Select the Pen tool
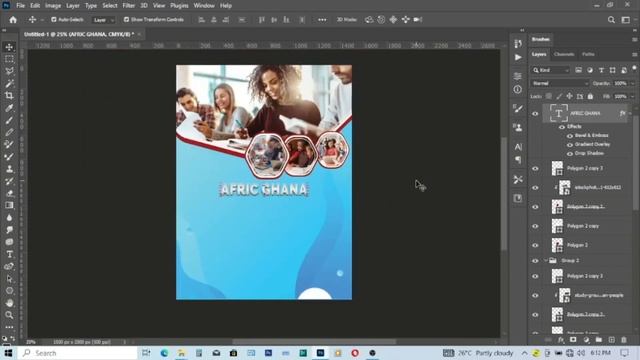 (x=9, y=267)
